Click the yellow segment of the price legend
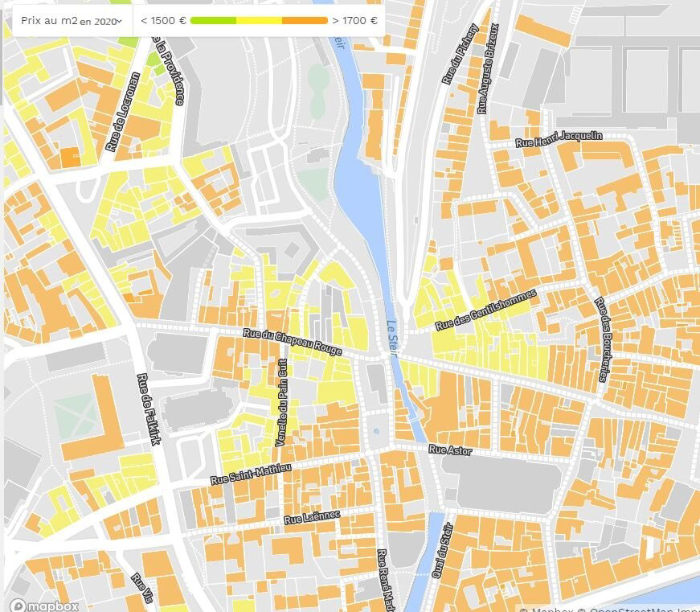 click(259, 20)
